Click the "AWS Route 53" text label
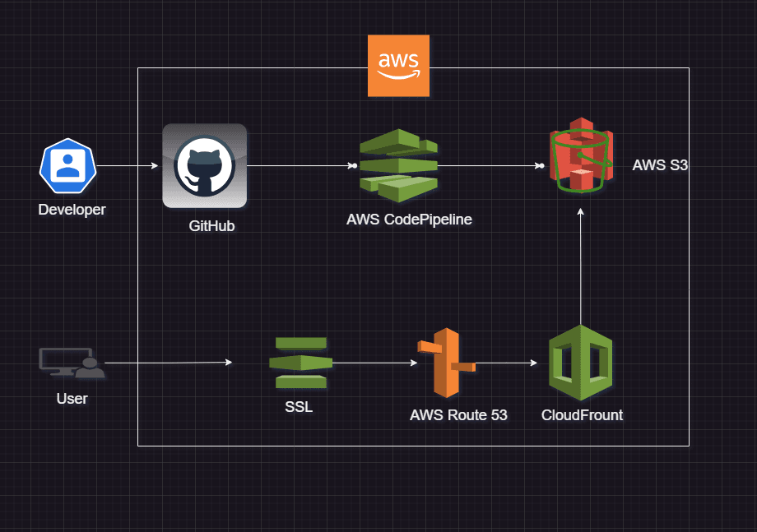 (458, 415)
